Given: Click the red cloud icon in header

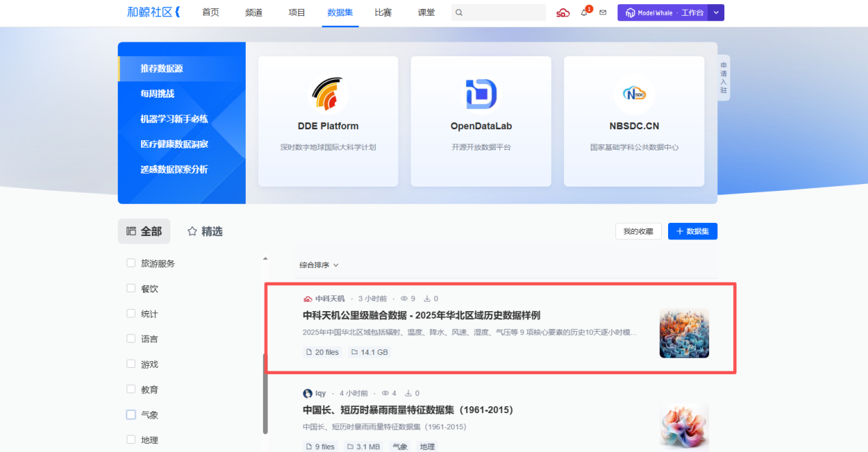Looking at the screenshot, I should 563,13.
